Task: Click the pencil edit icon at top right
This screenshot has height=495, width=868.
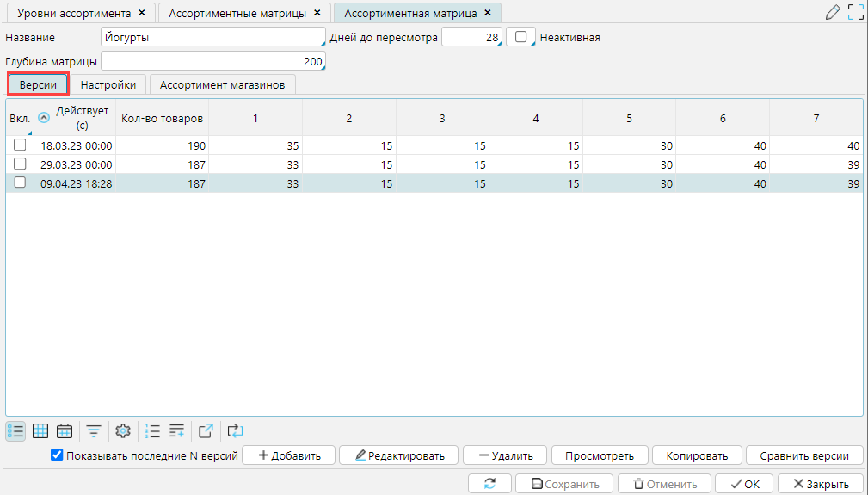Action: [x=832, y=12]
